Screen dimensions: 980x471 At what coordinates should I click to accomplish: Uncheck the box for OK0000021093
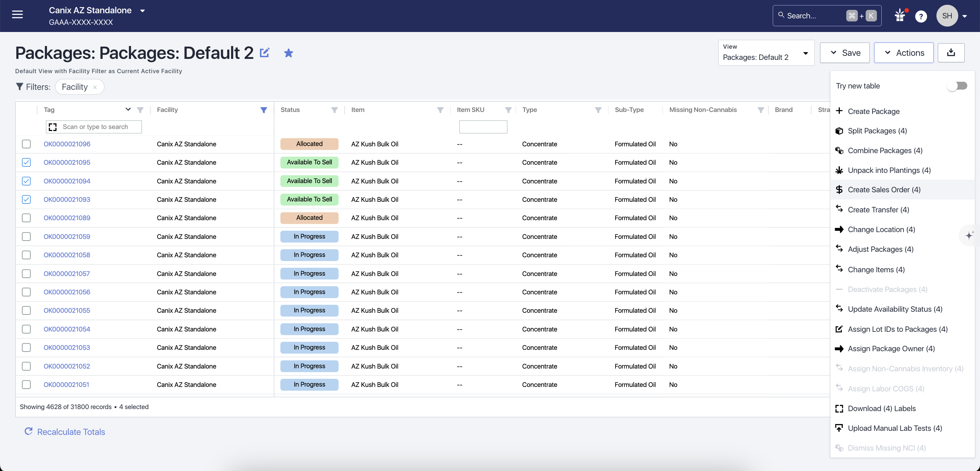tap(26, 199)
